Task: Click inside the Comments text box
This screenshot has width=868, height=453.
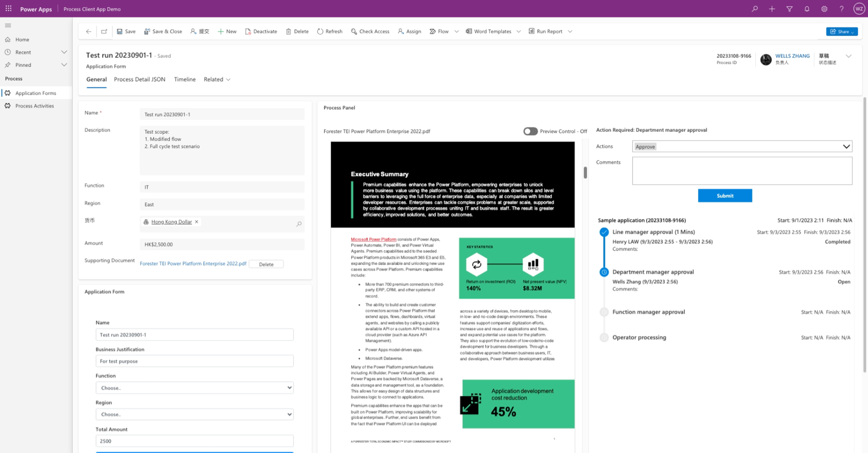Action: 742,170
